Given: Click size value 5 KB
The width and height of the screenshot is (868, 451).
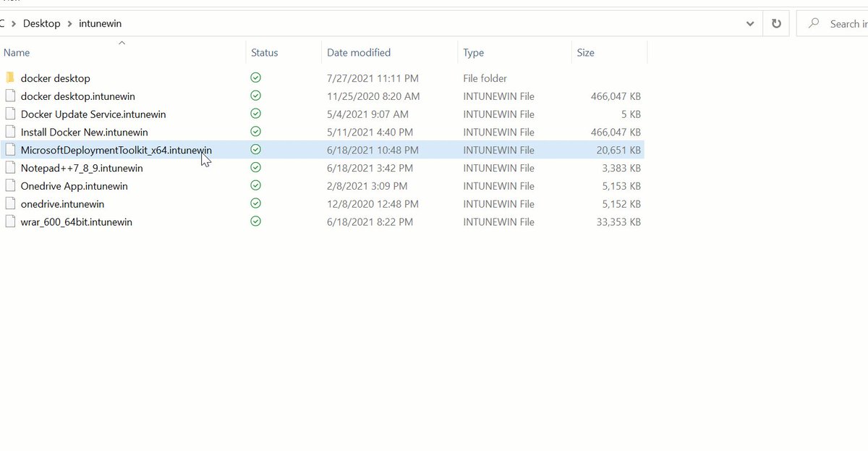Looking at the screenshot, I should point(631,114).
